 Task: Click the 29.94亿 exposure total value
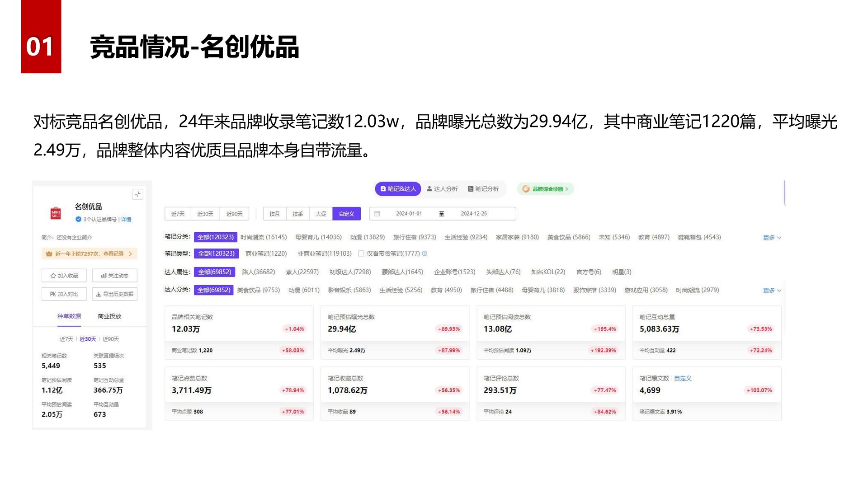[x=342, y=329]
